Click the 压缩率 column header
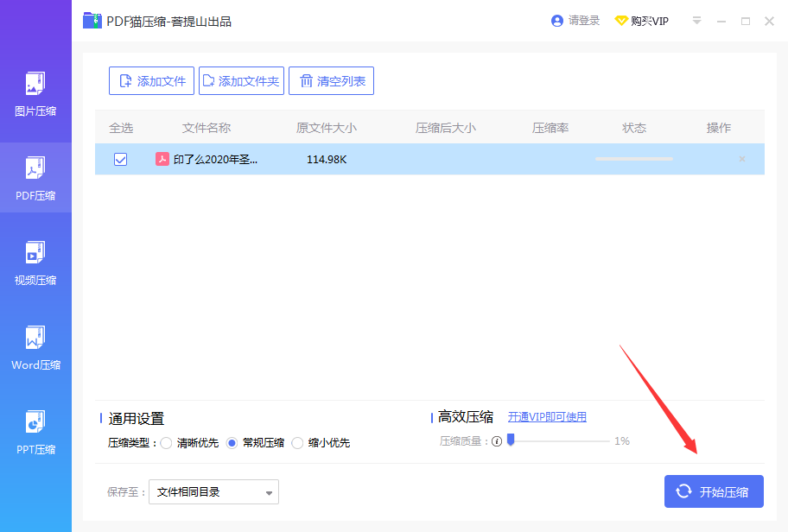The height and width of the screenshot is (532, 788). click(x=550, y=128)
